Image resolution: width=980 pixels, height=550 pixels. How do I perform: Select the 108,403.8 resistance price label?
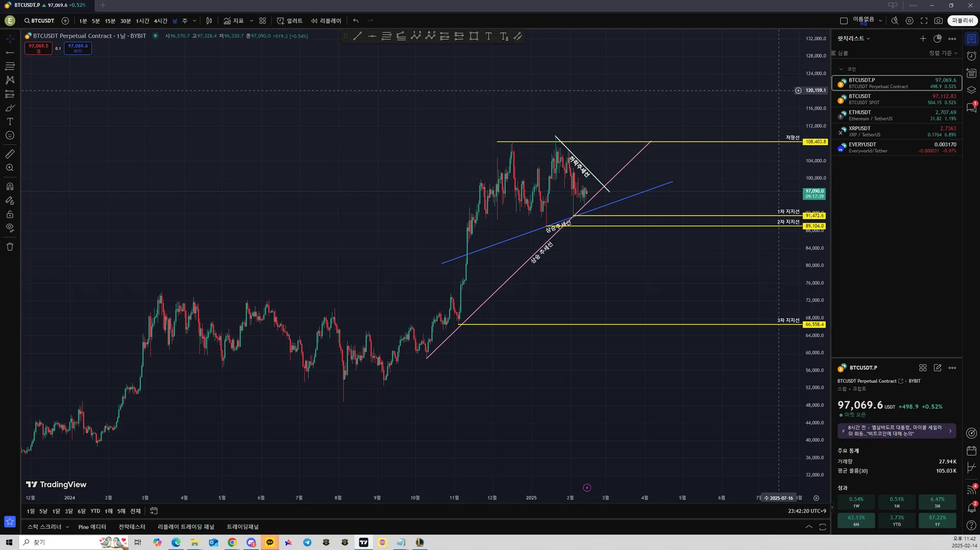tap(815, 141)
